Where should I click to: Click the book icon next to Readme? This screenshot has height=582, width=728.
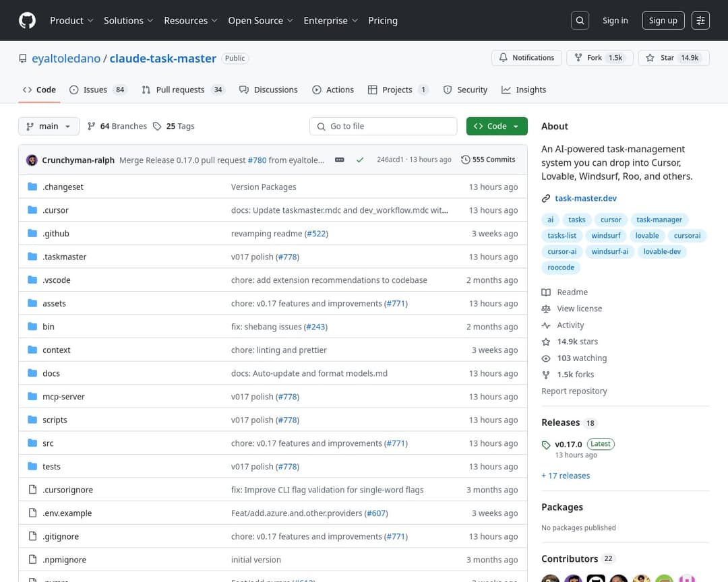(x=546, y=292)
